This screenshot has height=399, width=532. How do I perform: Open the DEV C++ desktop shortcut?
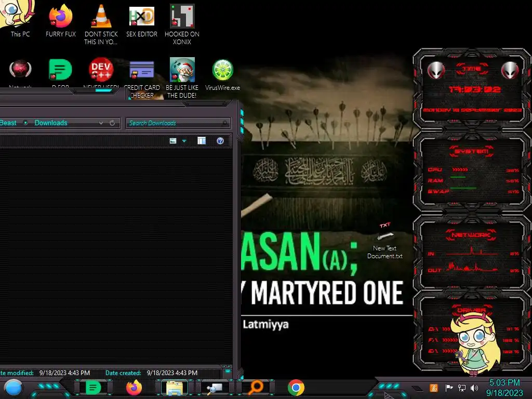101,72
